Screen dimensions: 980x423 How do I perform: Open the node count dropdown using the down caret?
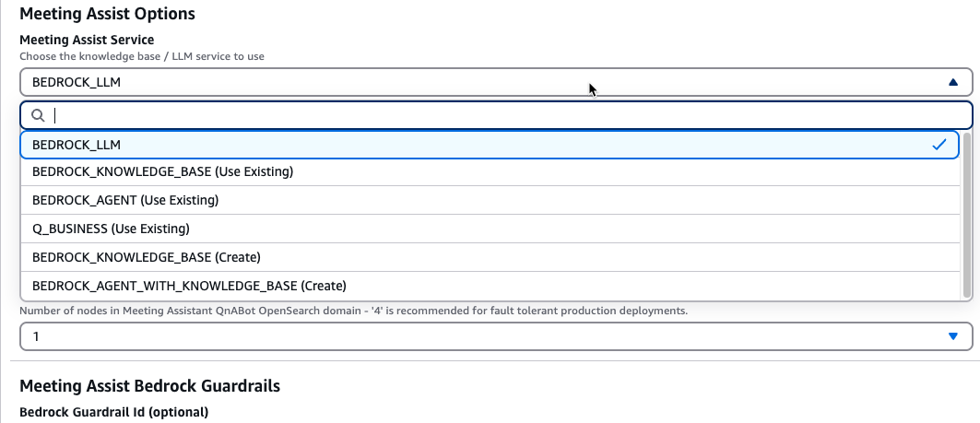(x=952, y=336)
